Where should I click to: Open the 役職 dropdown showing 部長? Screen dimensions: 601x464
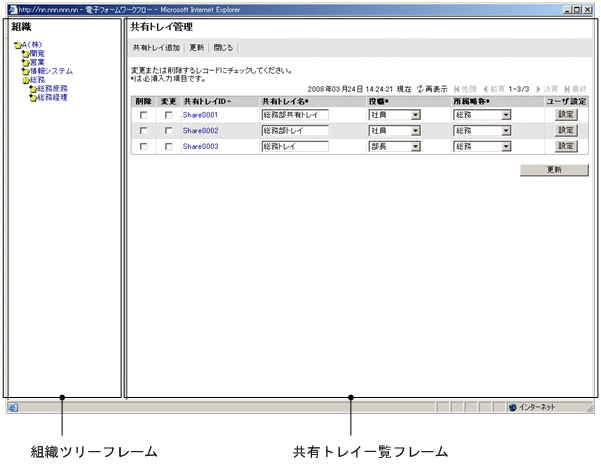tap(415, 147)
